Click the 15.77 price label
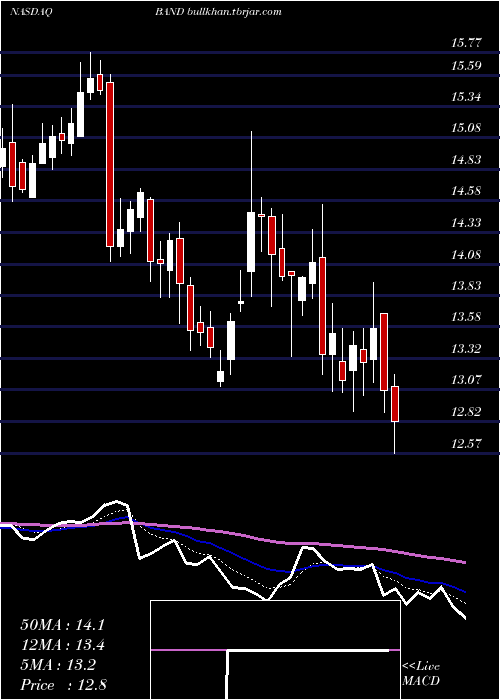The width and height of the screenshot is (500, 700). click(467, 43)
